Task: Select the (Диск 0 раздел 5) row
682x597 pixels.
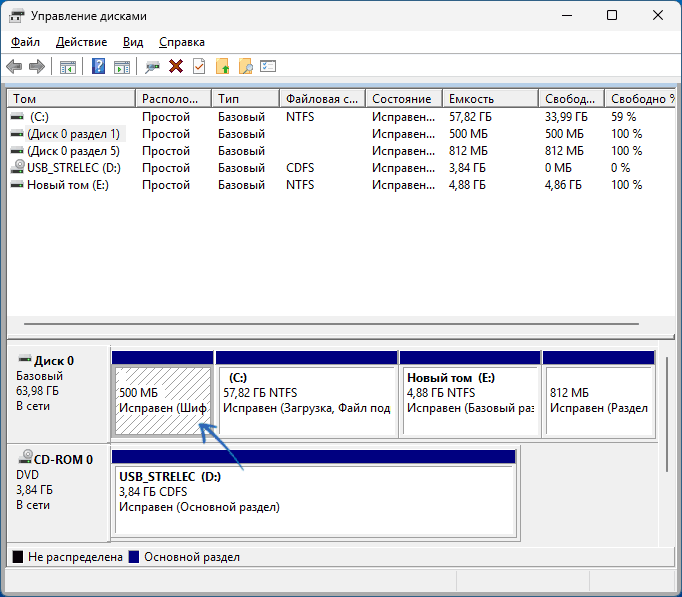Action: pos(341,150)
